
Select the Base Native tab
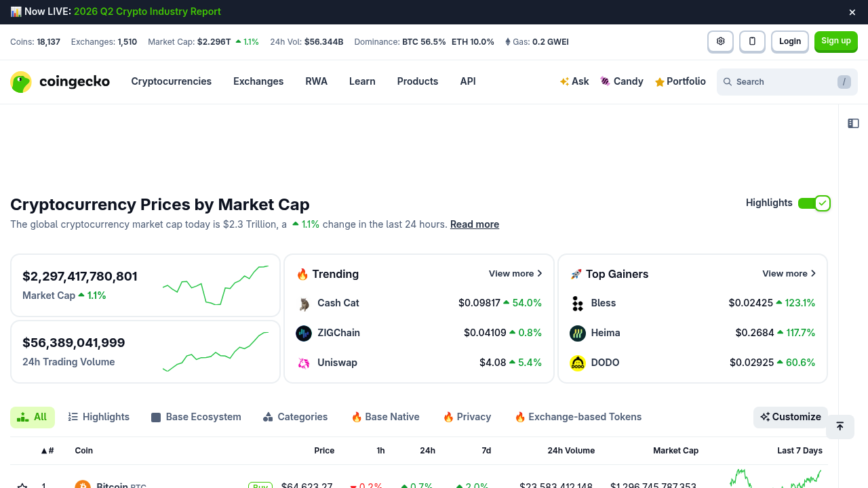tap(385, 418)
